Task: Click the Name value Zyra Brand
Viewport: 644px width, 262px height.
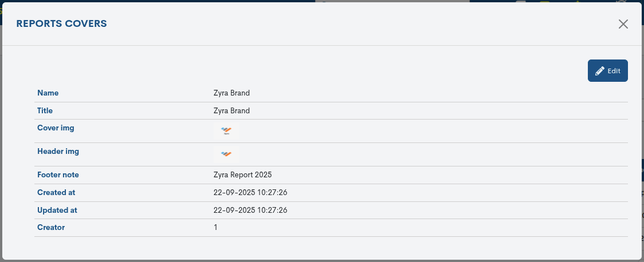Action: click(x=231, y=93)
